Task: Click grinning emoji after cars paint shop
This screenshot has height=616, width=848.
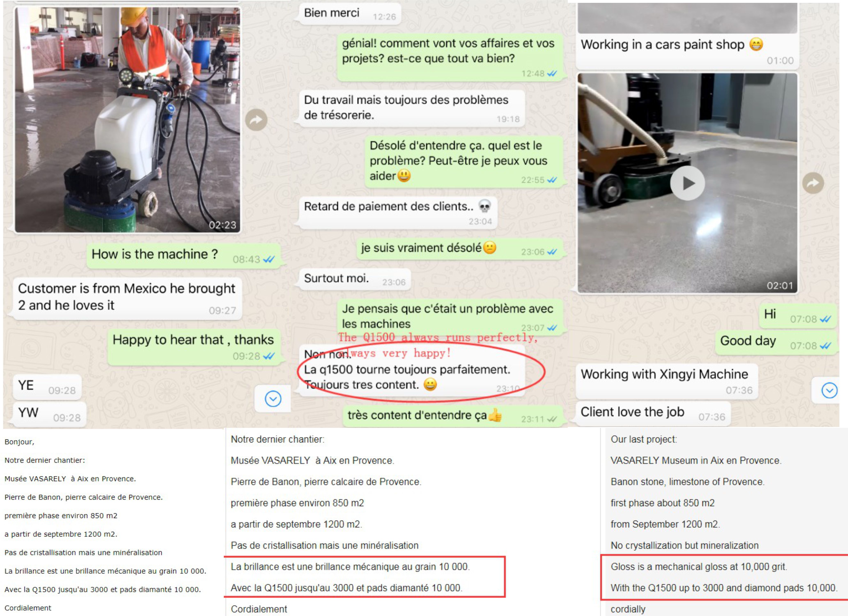Action: [756, 45]
